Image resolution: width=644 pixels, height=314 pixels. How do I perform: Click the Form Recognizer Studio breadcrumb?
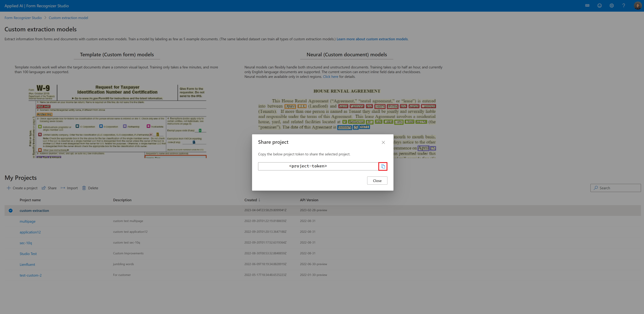click(23, 17)
